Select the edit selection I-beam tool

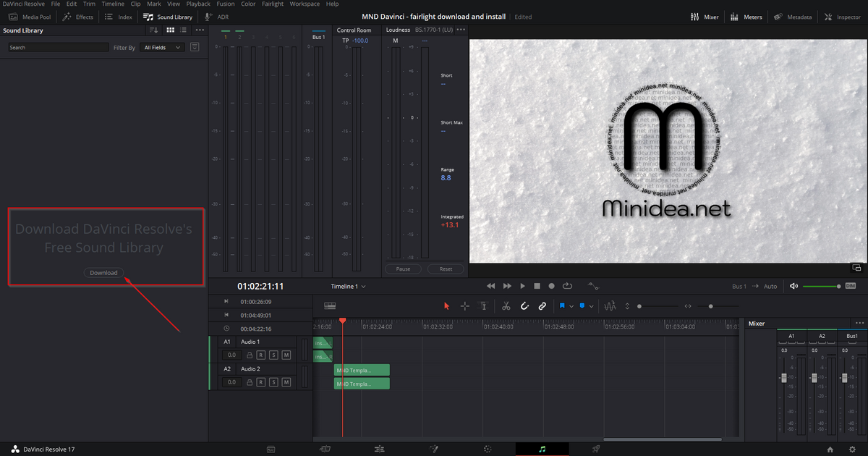point(484,306)
